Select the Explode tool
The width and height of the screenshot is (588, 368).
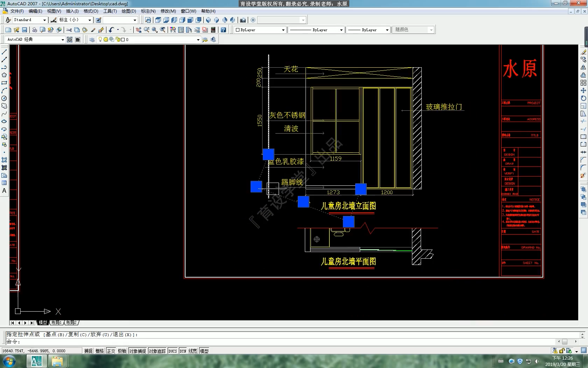pyautogui.click(x=583, y=175)
